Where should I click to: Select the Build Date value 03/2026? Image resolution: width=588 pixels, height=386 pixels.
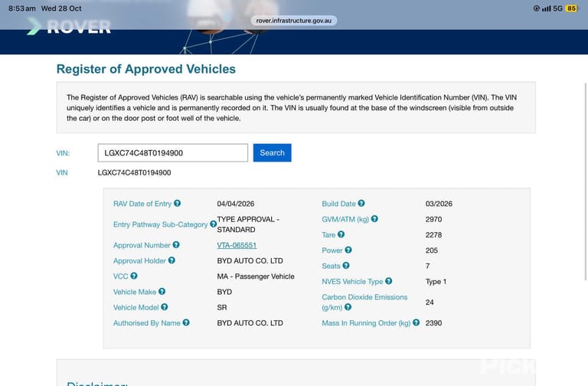point(439,204)
